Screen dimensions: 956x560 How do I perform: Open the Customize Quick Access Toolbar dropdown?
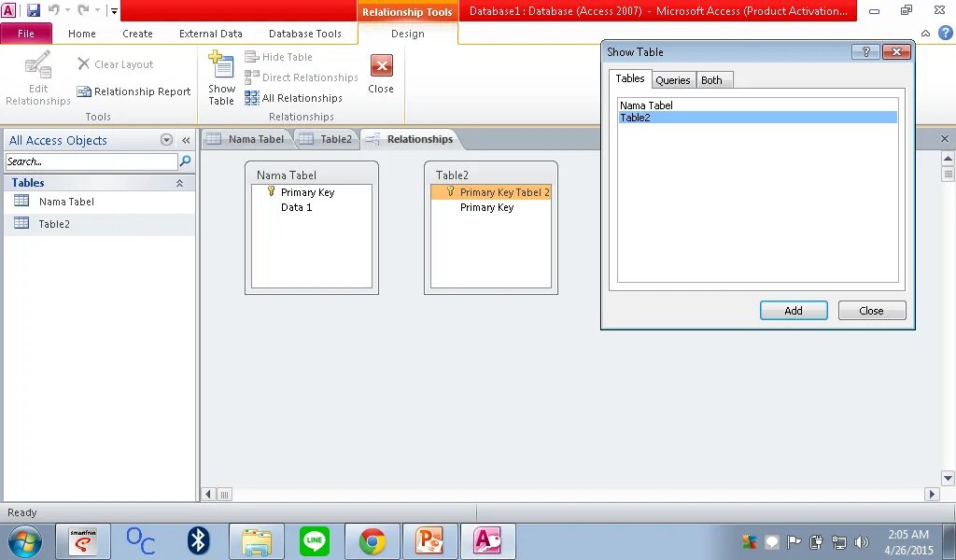click(113, 10)
